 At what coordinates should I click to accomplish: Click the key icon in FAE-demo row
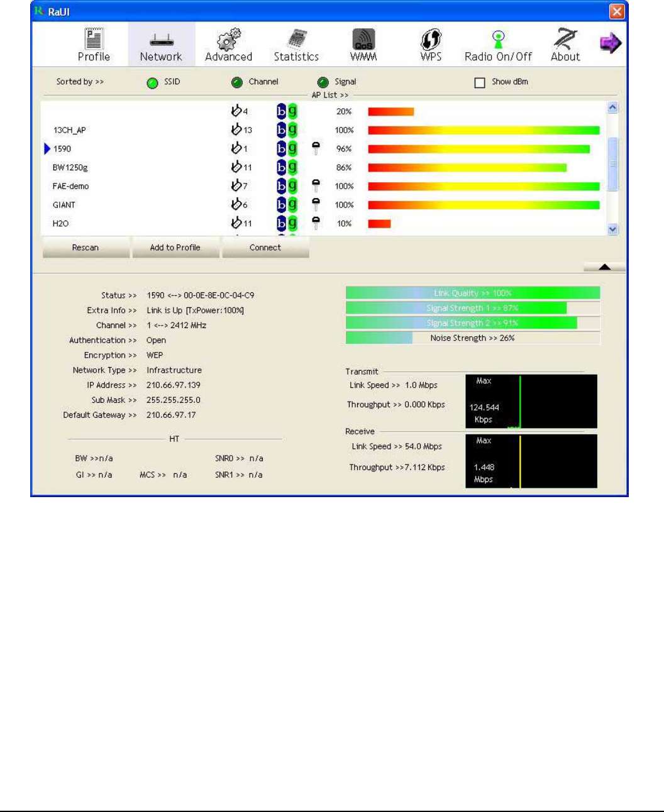(316, 185)
